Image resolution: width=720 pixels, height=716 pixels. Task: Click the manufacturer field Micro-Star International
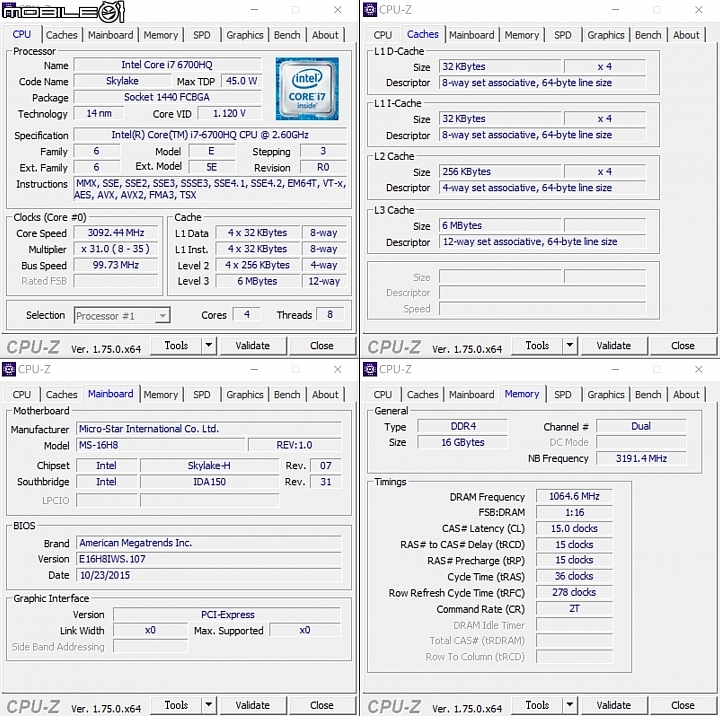209,428
